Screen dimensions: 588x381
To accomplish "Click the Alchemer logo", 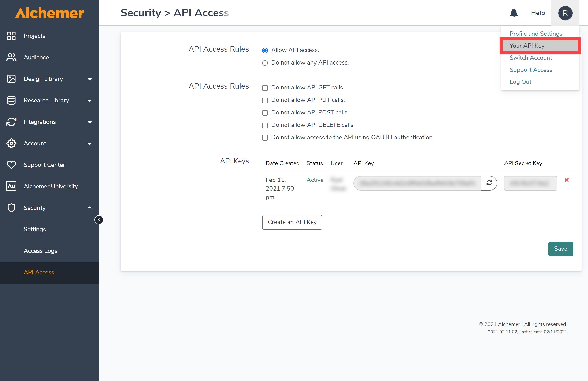I will coord(50,13).
